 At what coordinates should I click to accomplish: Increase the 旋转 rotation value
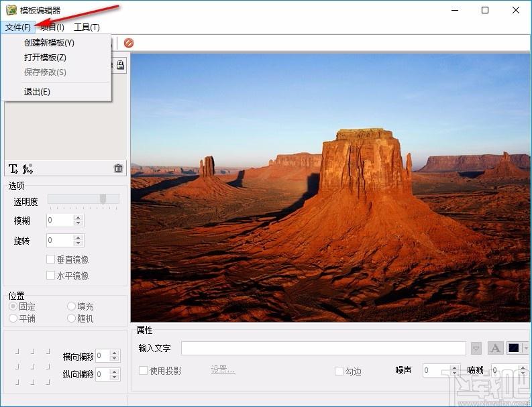pos(78,238)
